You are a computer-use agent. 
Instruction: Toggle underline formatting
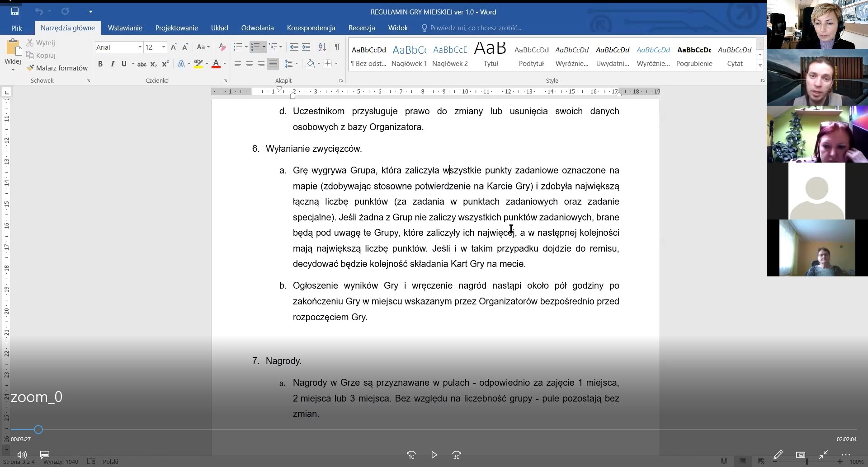(x=124, y=64)
